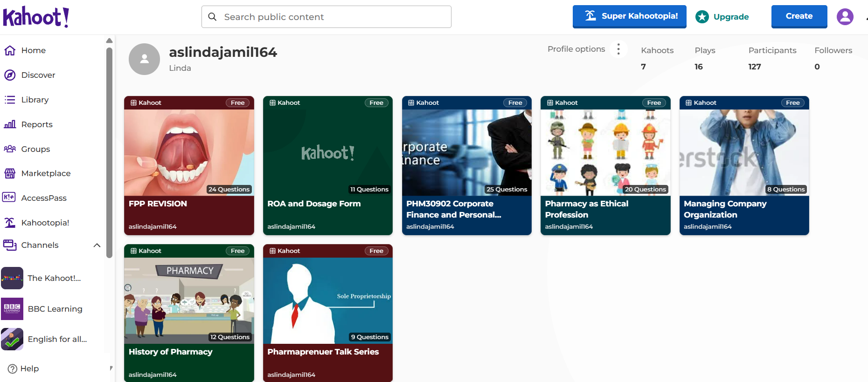Select the Reports menu label
Screen dimensions: 868x382
(37, 124)
